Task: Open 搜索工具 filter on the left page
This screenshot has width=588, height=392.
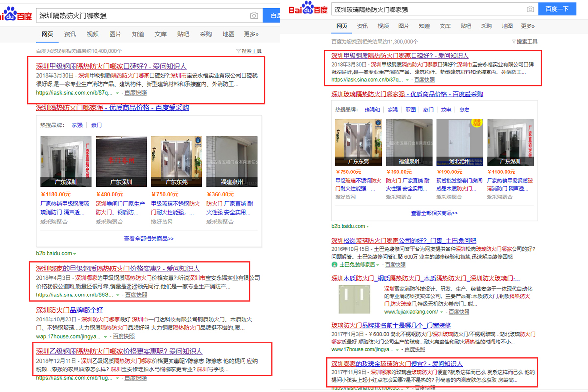Action: [249, 51]
